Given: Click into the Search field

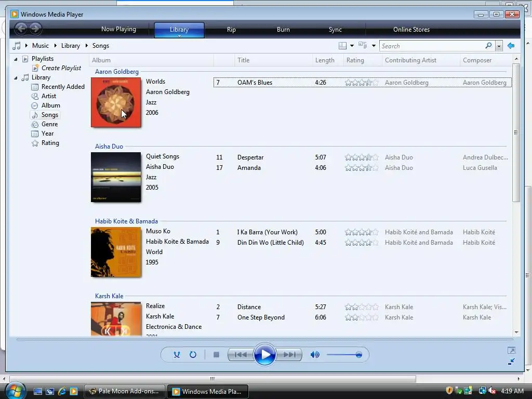Looking at the screenshot, I should (432, 46).
